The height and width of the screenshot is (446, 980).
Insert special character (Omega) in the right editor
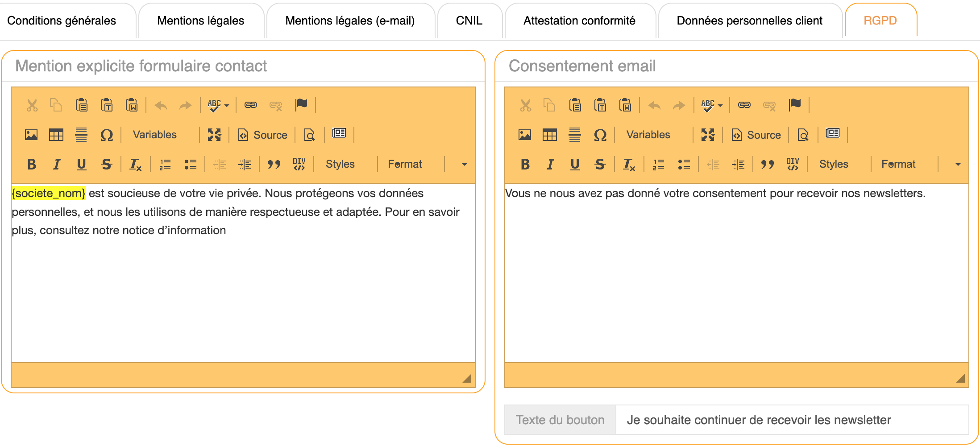click(600, 135)
